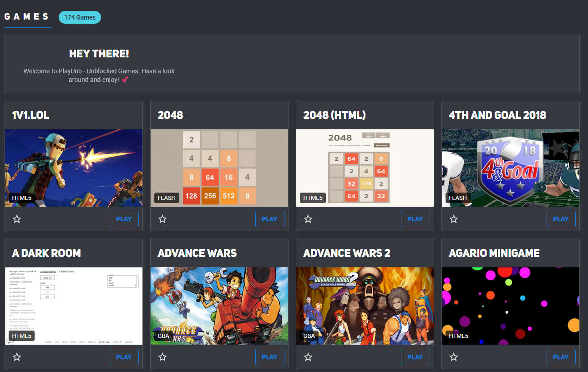Click the Advance Wars cover art
The image size is (588, 372).
tap(219, 306)
